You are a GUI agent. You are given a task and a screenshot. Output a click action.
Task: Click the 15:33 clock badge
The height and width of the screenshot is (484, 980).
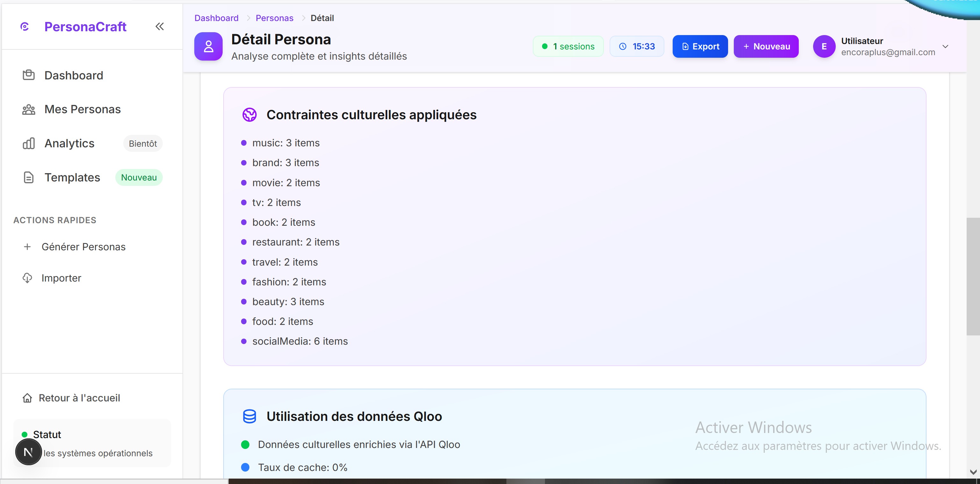pos(636,47)
